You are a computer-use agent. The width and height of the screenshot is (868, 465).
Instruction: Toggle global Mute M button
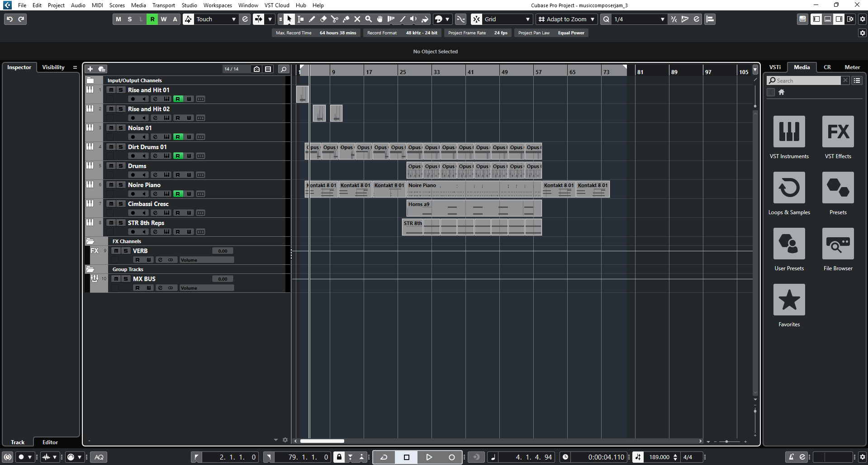[119, 19]
